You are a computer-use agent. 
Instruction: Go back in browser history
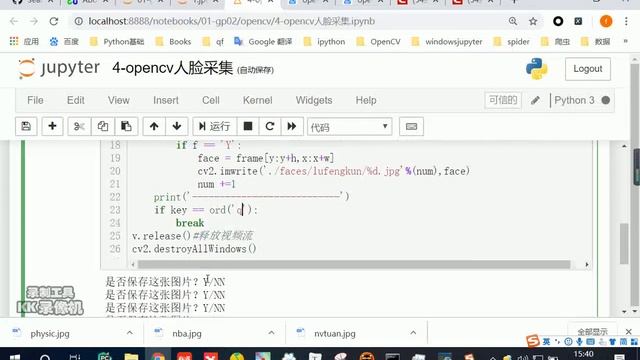14,21
